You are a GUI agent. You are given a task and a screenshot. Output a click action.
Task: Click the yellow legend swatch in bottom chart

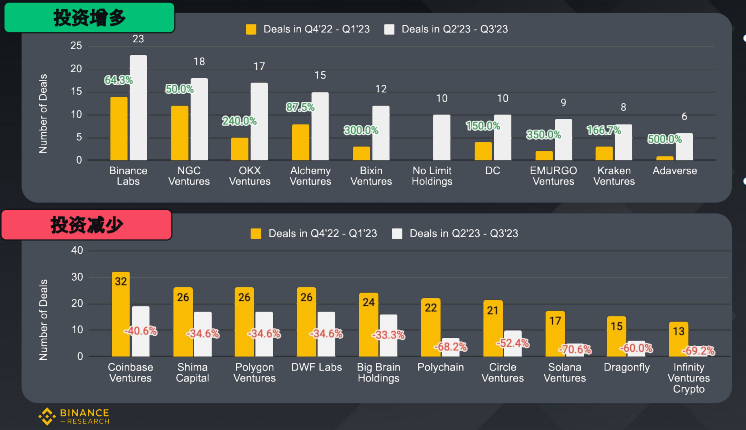[x=256, y=234]
